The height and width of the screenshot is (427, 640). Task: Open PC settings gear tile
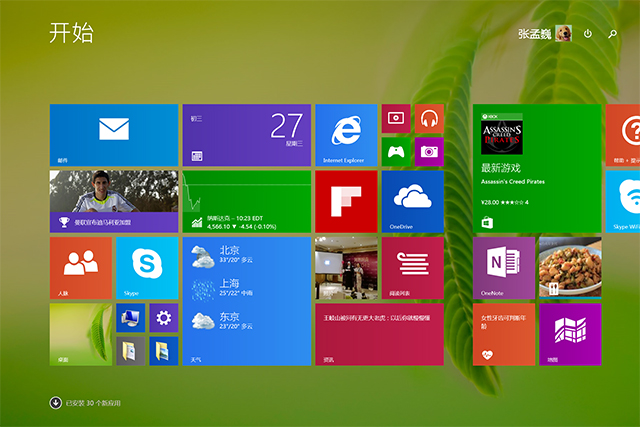click(164, 318)
